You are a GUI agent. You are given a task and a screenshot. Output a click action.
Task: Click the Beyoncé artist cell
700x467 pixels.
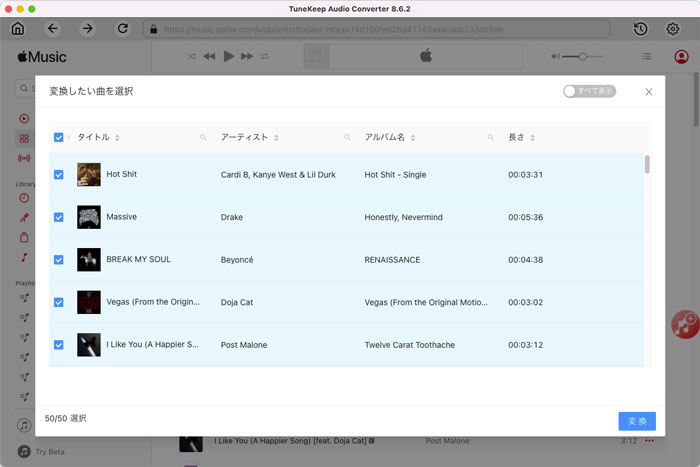coord(237,260)
